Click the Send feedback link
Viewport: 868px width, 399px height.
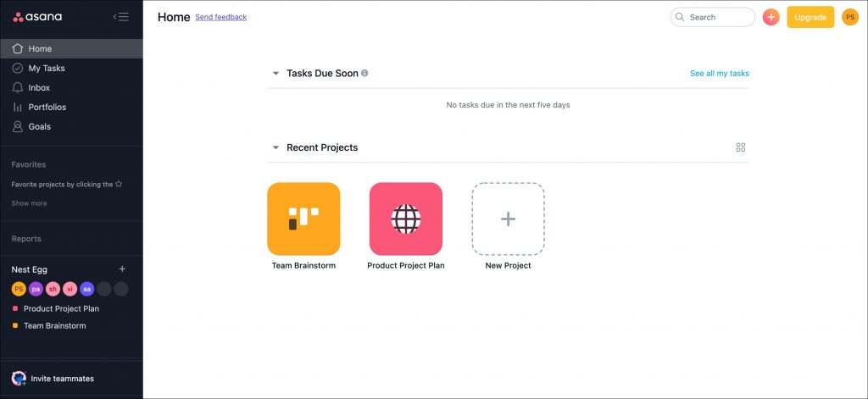(x=221, y=17)
